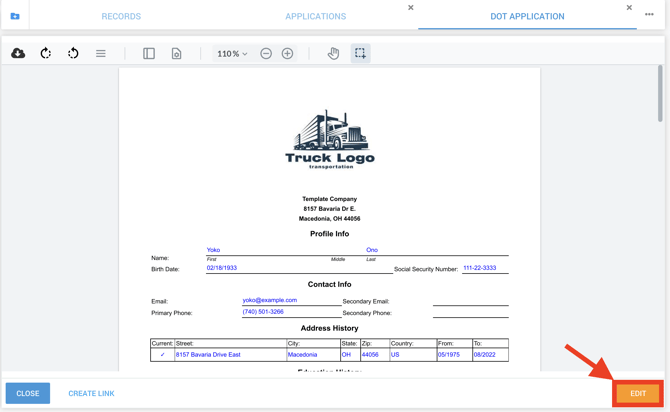Zoom out with the minus icon
Viewport: 670px width, 412px height.
266,53
